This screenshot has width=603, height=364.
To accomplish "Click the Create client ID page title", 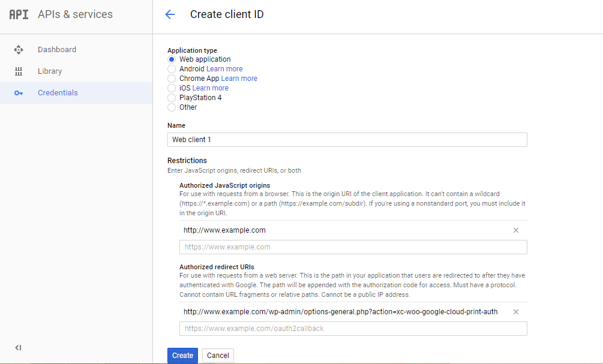I will 227,14.
